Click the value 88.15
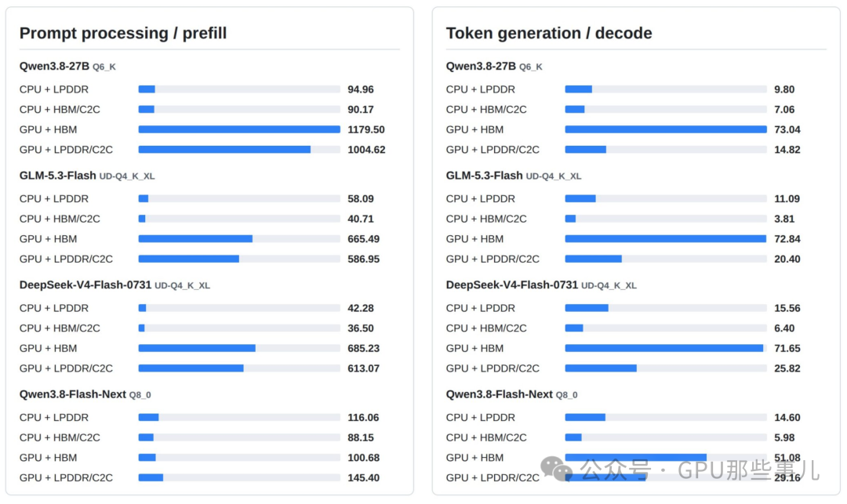 pos(361,437)
